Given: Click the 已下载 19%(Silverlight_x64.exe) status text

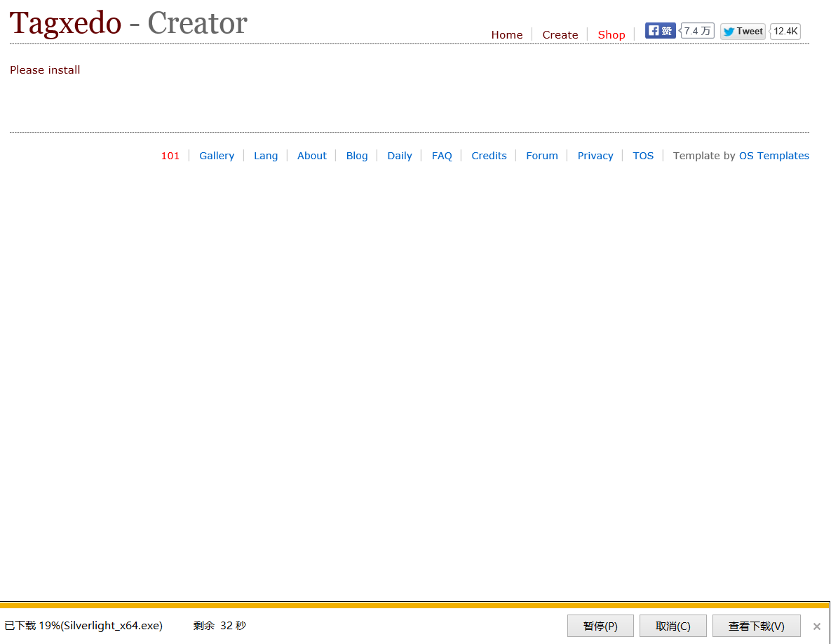Looking at the screenshot, I should tap(83, 626).
